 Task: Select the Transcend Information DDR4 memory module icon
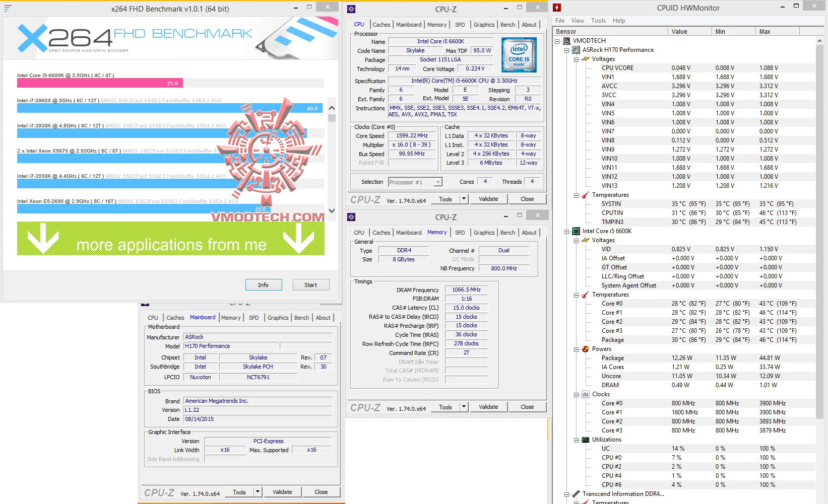576,494
